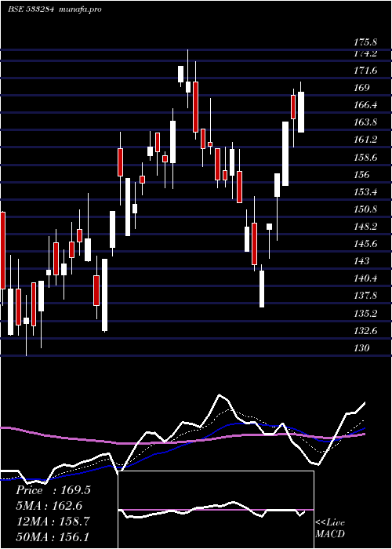
Task: Select the 156 price axis label
Action: 362,175
